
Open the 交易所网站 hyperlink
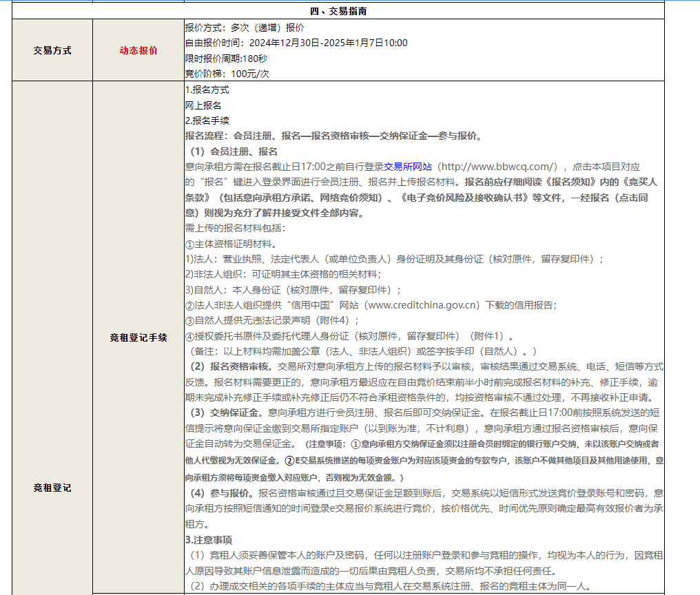click(408, 167)
